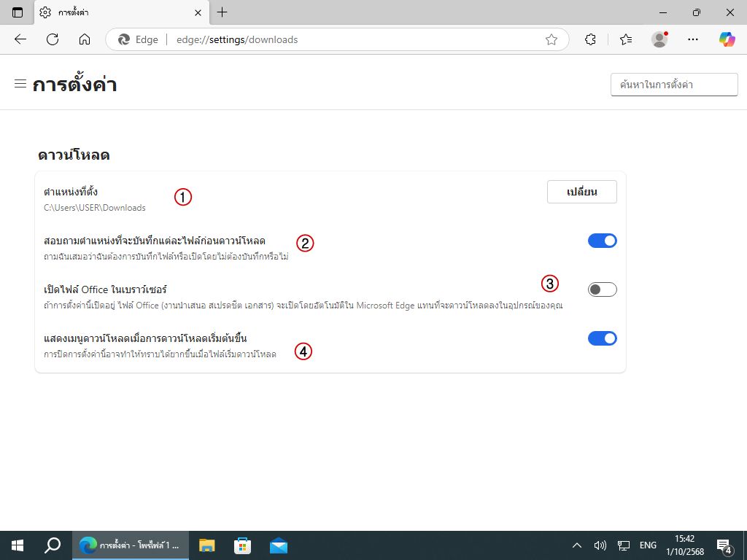Open File Explorer from the taskbar
The image size is (747, 560).
(207, 545)
